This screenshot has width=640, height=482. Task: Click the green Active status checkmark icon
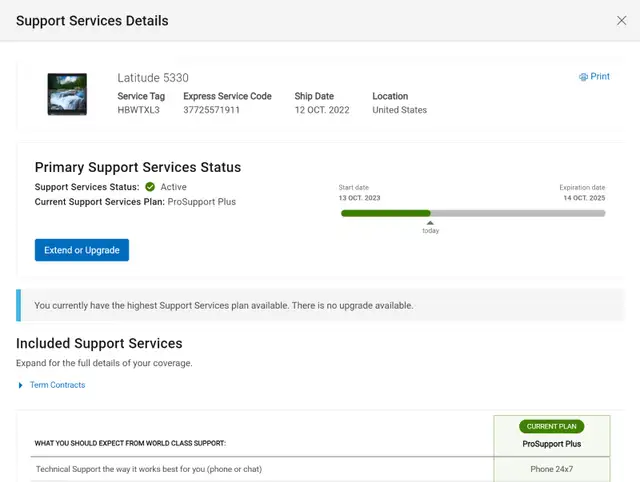150,187
